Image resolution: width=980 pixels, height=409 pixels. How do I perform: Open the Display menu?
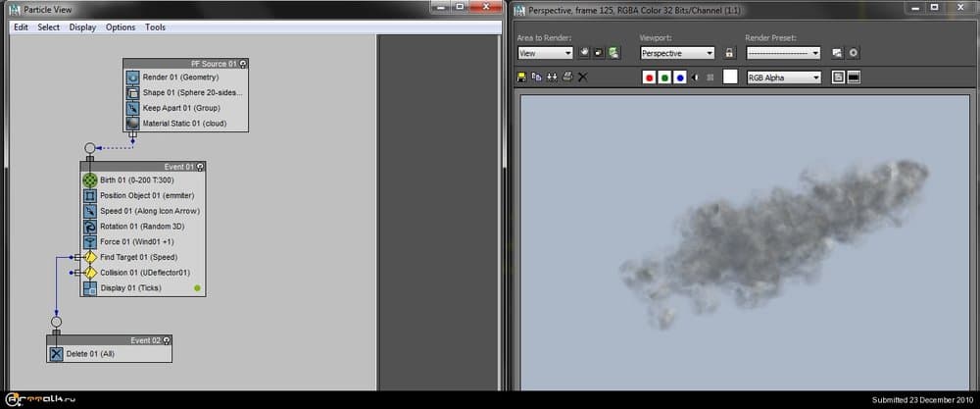pos(82,27)
